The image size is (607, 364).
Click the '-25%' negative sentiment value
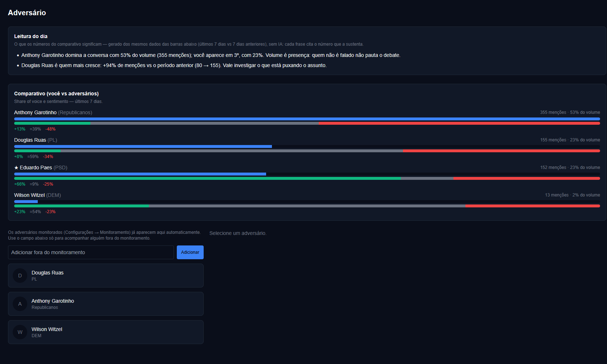point(48,184)
